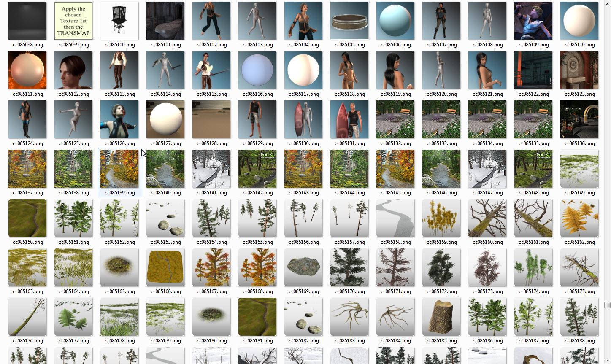The width and height of the screenshot is (611, 364).
Task: Select the green saplings thumbnail cc085174
Action: pos(533,267)
